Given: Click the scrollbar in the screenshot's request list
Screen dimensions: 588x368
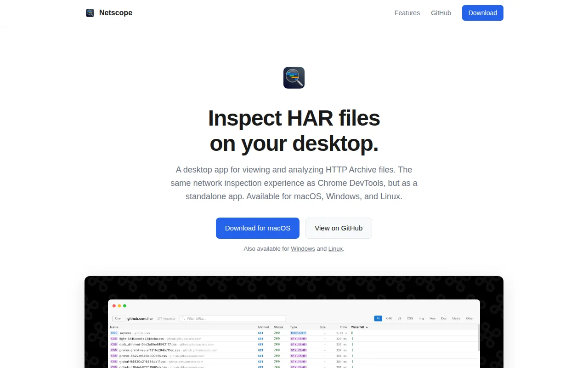Looking at the screenshot, I should (x=479, y=338).
